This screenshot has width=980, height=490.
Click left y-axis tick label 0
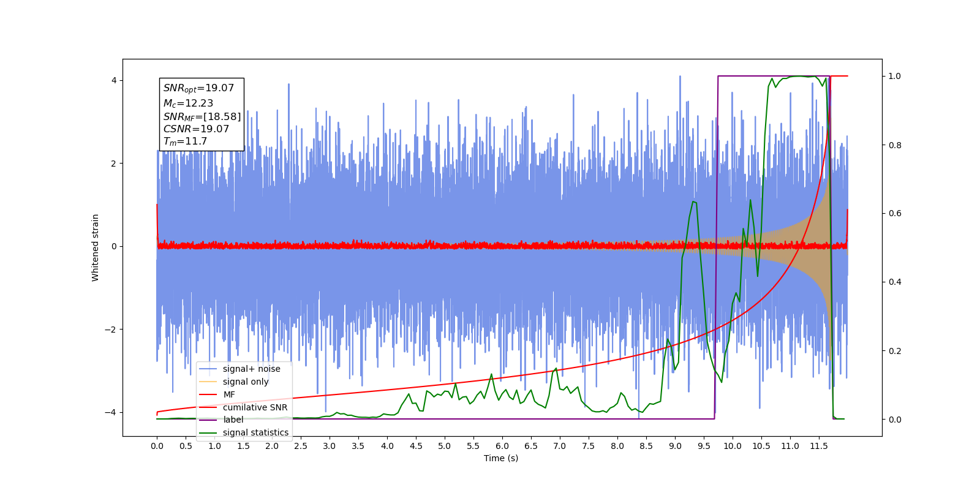coord(114,246)
